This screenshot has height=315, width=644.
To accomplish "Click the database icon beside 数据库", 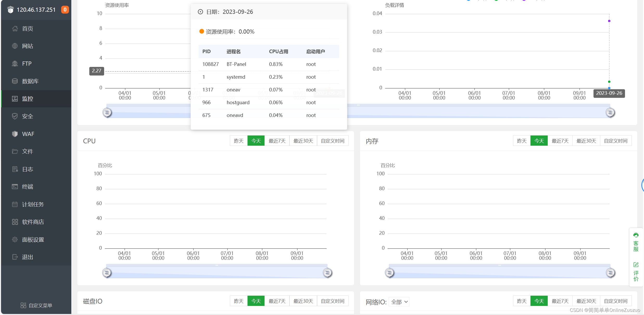I will tap(15, 81).
